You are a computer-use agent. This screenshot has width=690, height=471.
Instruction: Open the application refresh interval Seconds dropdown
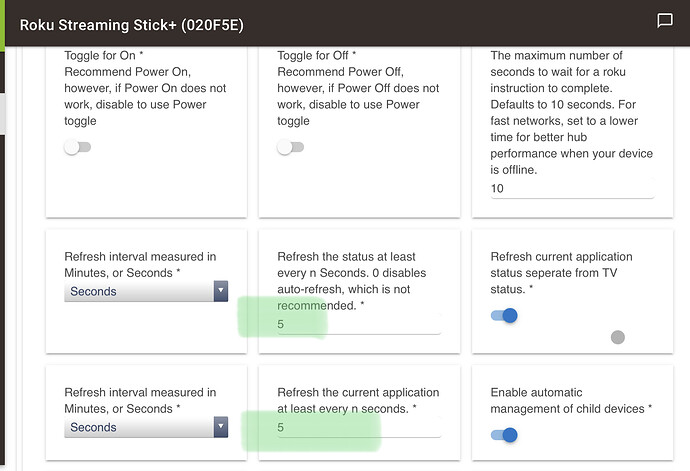tap(146, 427)
